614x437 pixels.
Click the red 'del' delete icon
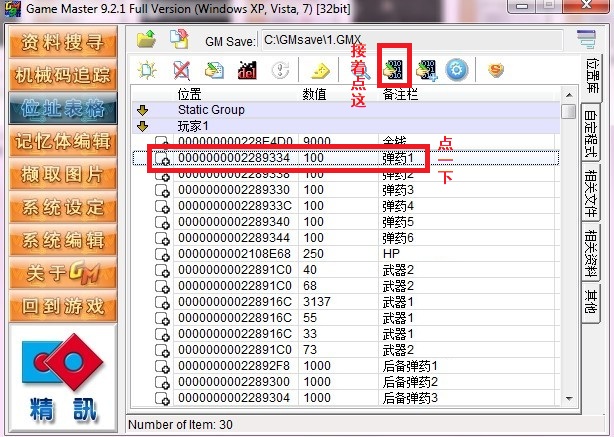pos(246,71)
